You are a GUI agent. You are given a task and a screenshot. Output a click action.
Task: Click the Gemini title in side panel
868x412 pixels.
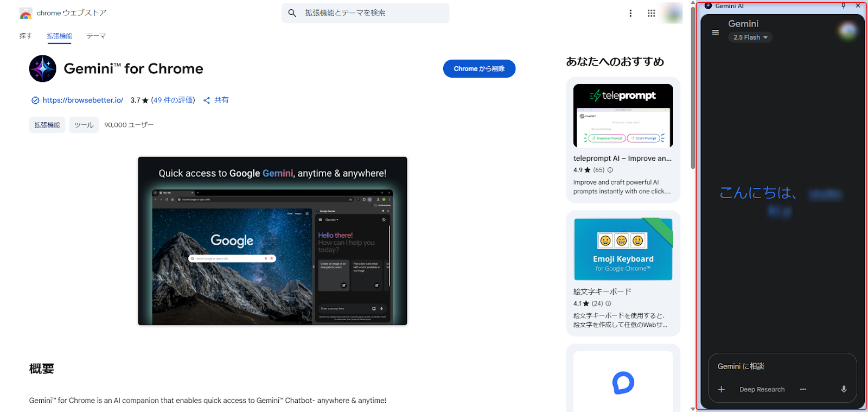(743, 24)
